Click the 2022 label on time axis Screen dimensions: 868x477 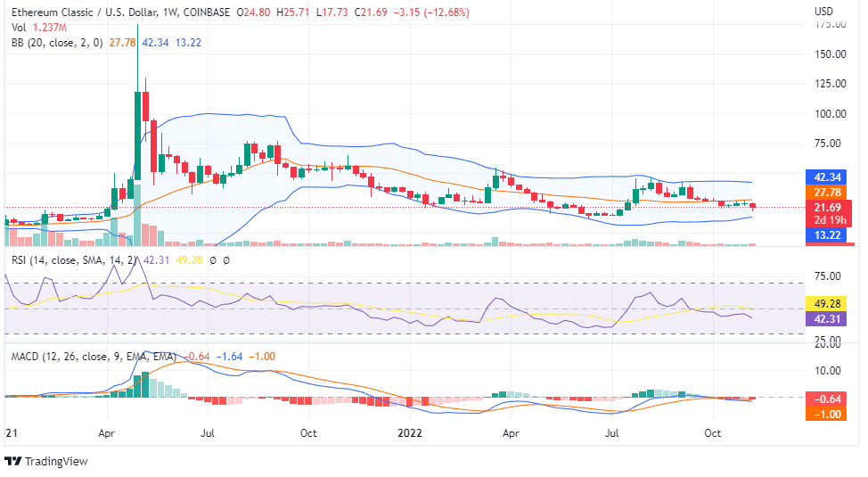[410, 432]
